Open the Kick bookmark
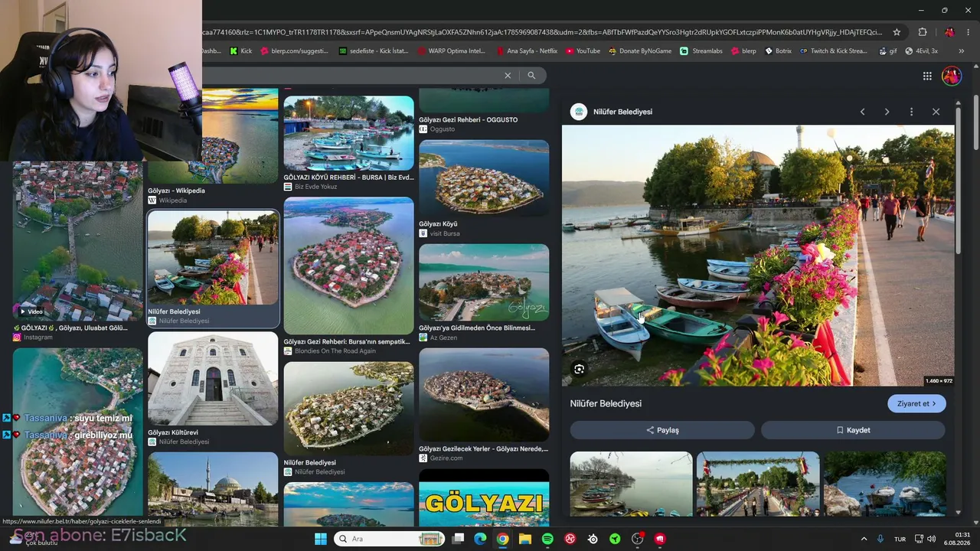 [x=240, y=51]
